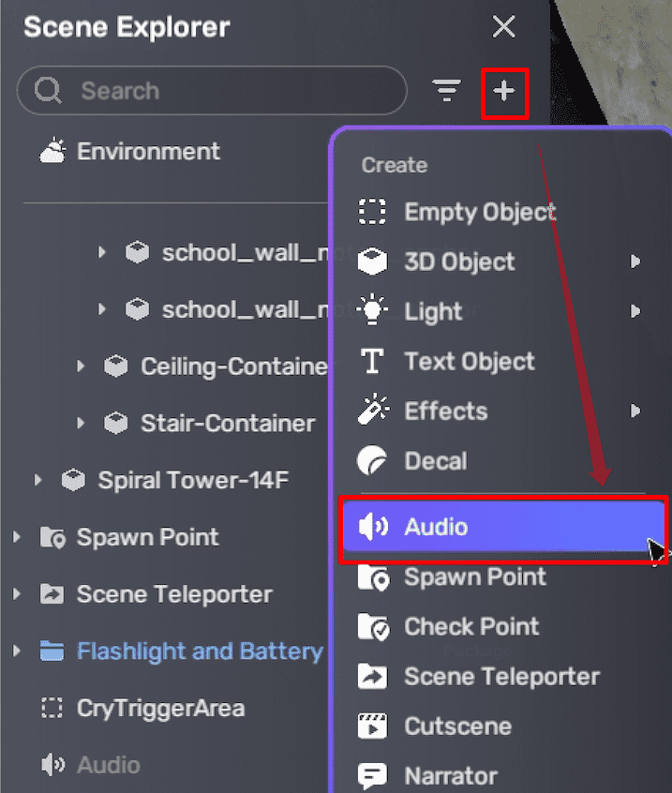
Task: Click the Audio speaker icon
Action: coord(372,528)
